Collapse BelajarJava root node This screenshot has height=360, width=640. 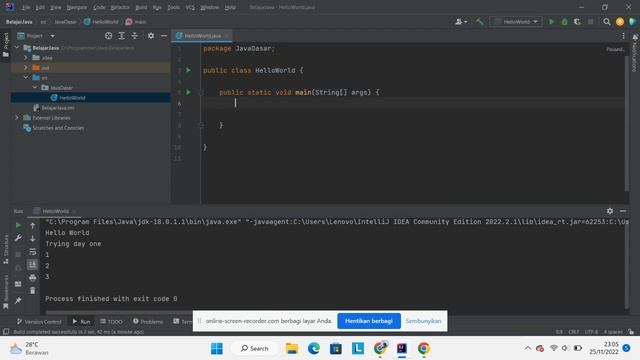click(x=17, y=48)
